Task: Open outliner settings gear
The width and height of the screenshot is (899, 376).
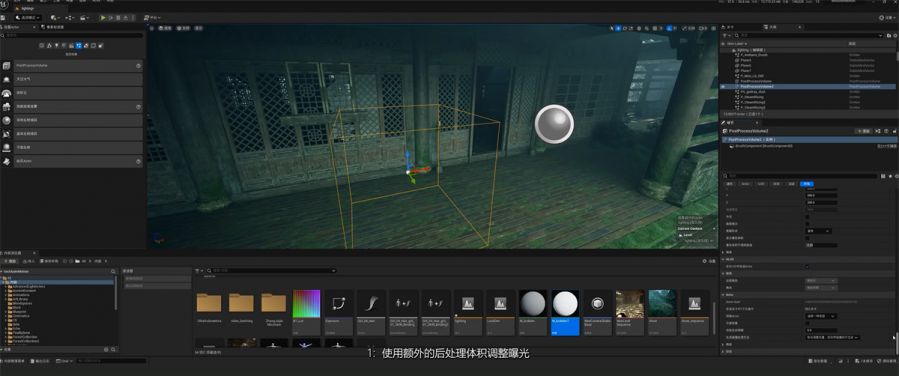Action: 896,36
